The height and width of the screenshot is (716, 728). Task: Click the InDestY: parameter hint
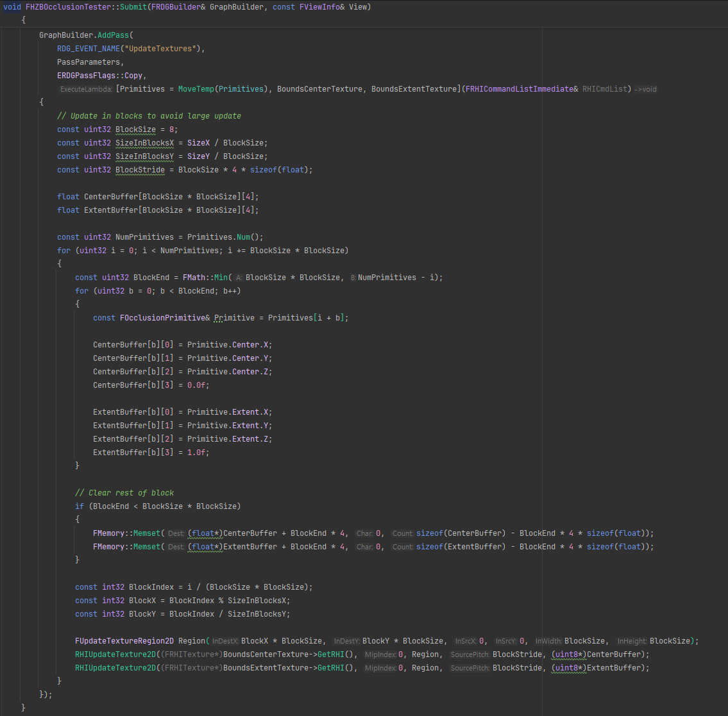point(346,641)
